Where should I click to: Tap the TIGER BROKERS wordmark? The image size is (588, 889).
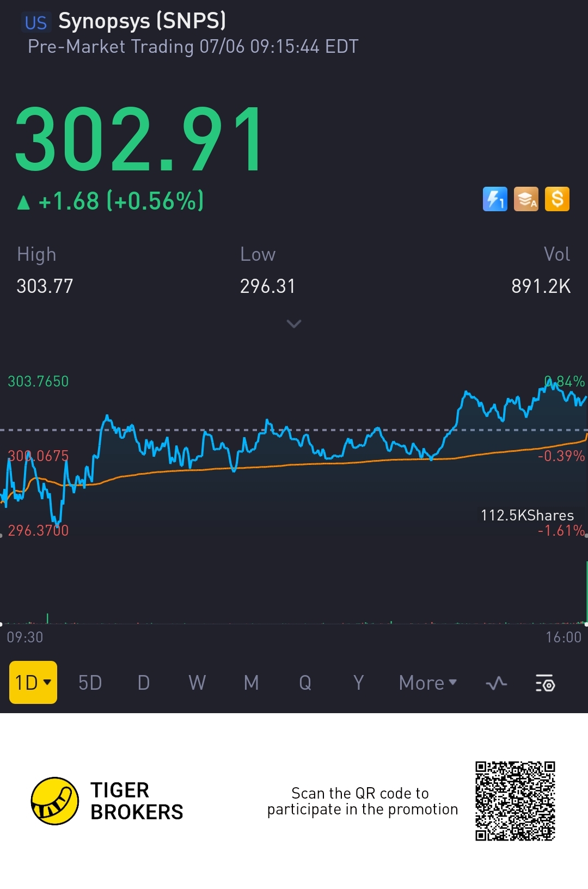(137, 801)
